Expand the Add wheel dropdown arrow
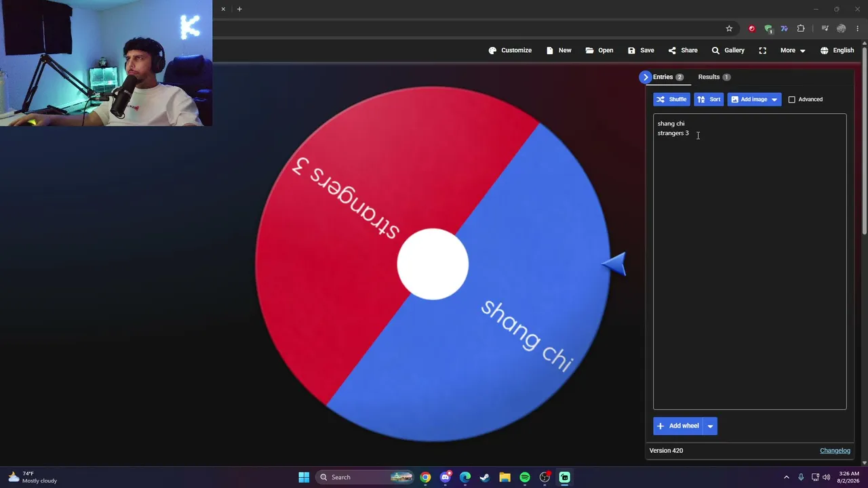Image resolution: width=868 pixels, height=488 pixels. 710,426
